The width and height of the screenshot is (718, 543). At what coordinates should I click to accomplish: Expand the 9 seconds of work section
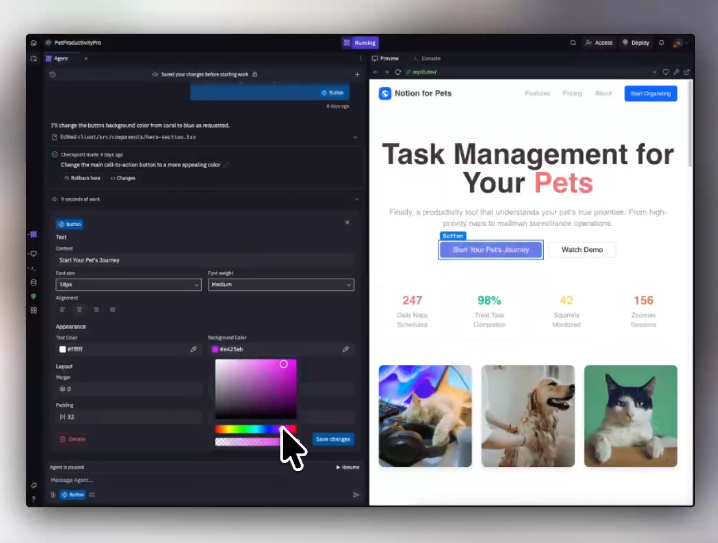pos(357,199)
